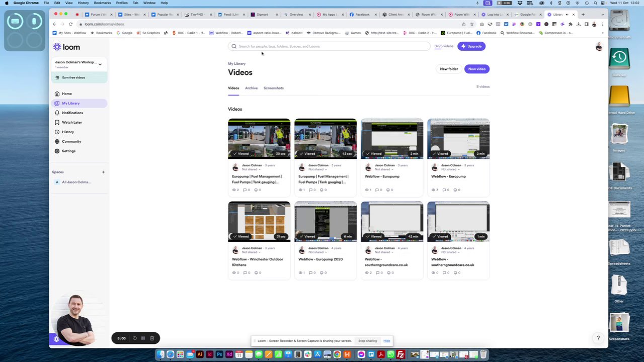Open Settings gear in the sidebar
Screen dimensions: 644x362
(57, 151)
